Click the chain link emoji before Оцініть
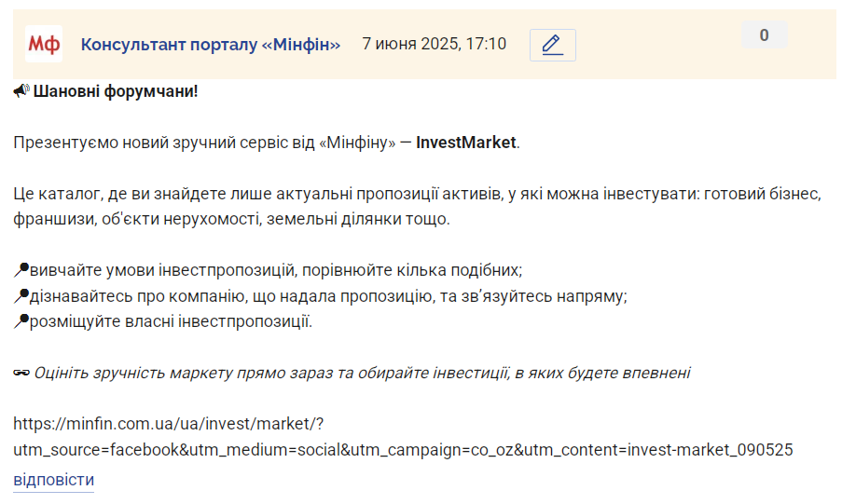 pyautogui.click(x=21, y=373)
